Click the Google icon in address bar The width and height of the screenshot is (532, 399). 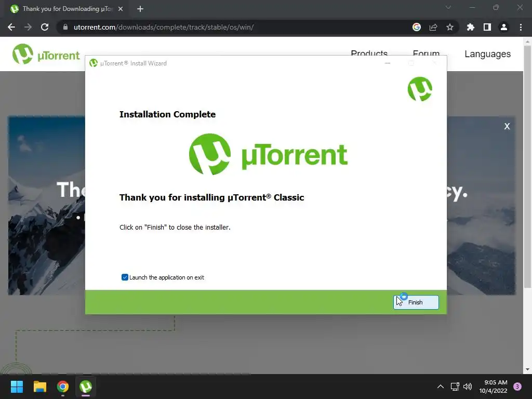[x=417, y=27]
